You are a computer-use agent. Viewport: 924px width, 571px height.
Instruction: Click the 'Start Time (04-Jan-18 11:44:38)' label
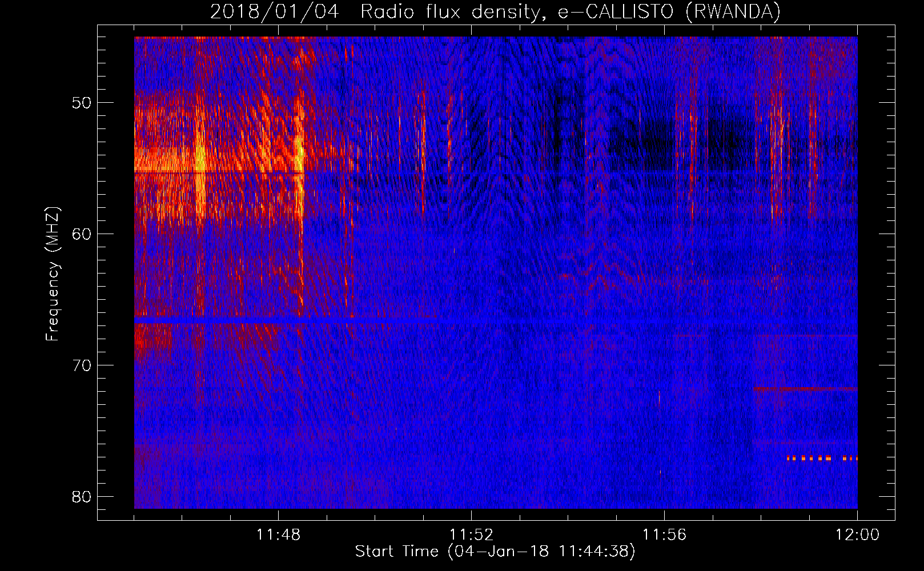pyautogui.click(x=495, y=552)
